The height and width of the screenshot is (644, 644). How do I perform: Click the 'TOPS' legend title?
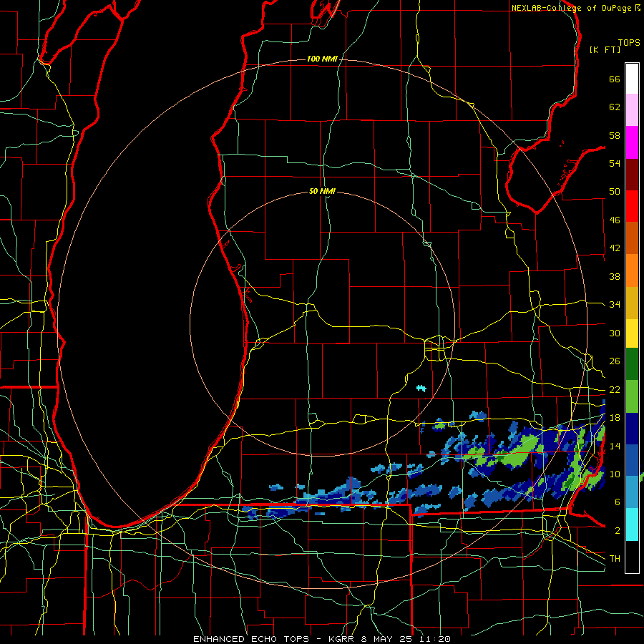click(x=629, y=43)
